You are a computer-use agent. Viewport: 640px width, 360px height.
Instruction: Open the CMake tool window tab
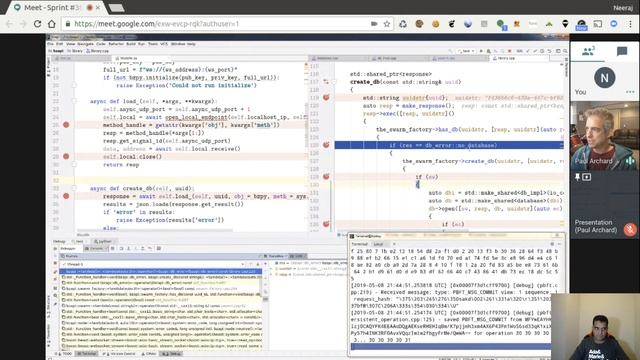(x=149, y=353)
